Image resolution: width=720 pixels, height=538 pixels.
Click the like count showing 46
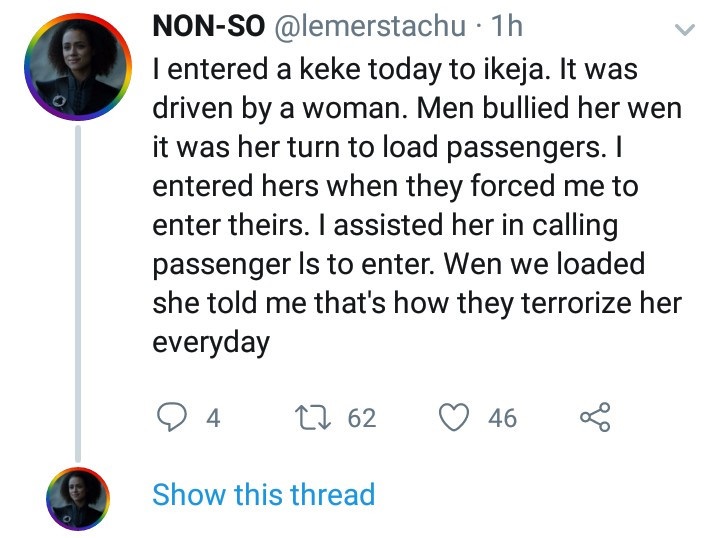point(502,417)
